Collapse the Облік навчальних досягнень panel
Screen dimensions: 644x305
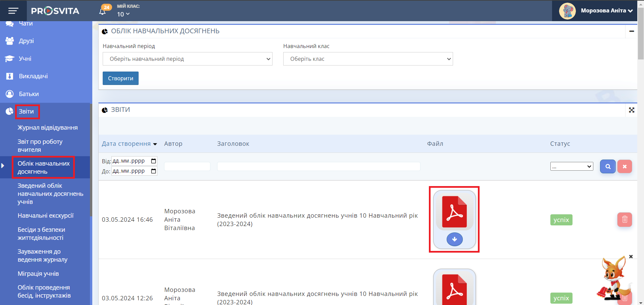[x=631, y=31]
